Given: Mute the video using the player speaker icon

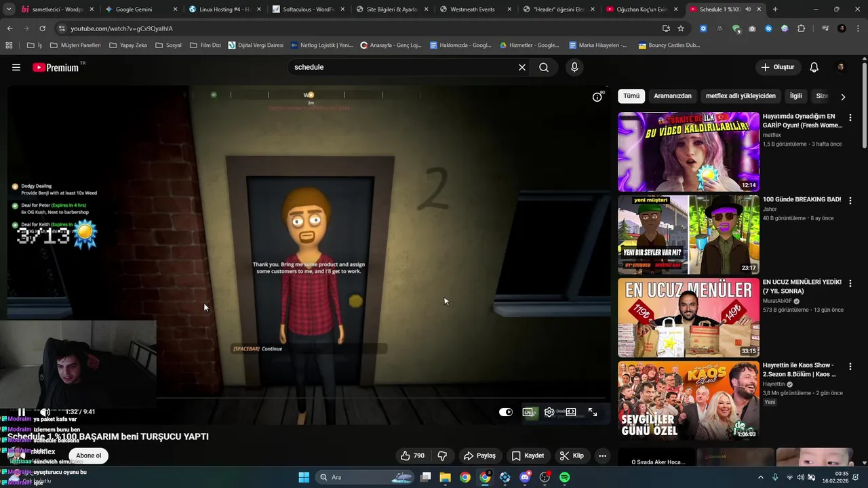Looking at the screenshot, I should [x=45, y=412].
